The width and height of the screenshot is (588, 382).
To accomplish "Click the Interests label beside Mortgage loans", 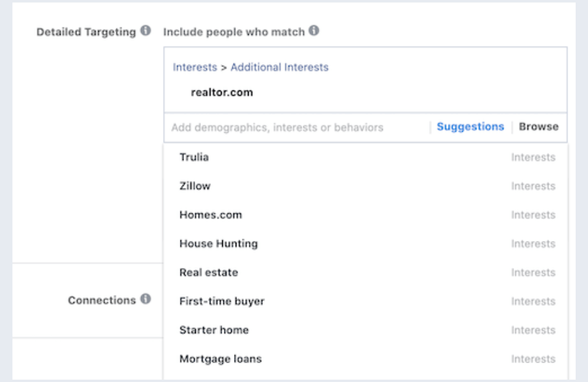I will [x=534, y=358].
